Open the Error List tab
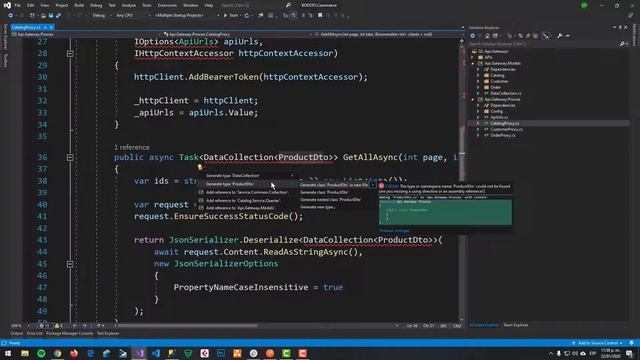 pyautogui.click(x=34, y=333)
